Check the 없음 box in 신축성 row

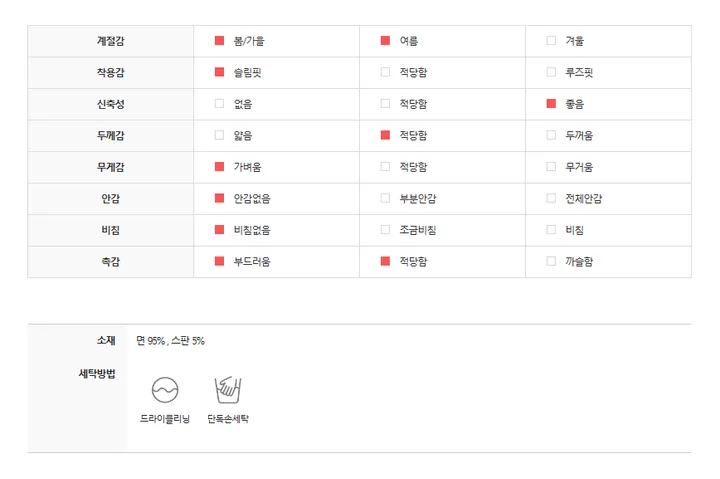point(219,103)
